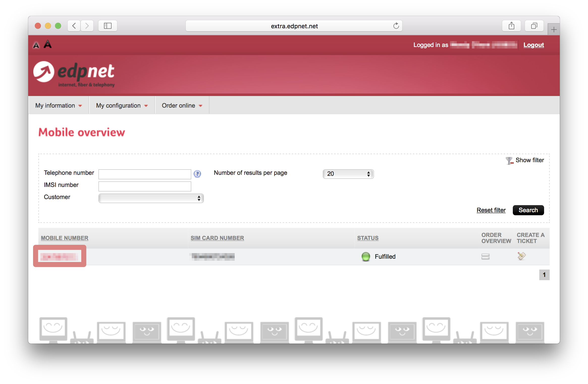Click the extra.edpnet.net address bar

pyautogui.click(x=294, y=26)
